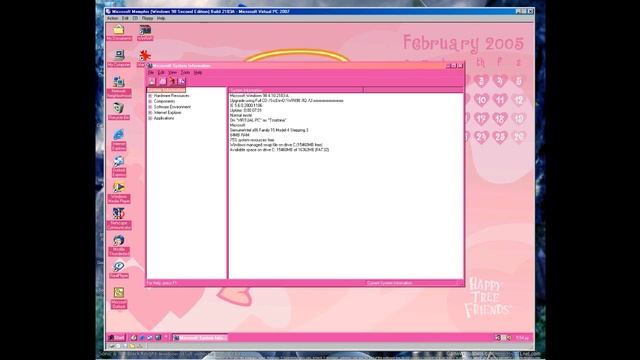The width and height of the screenshot is (640, 360).
Task: Open Action menu in Virtual PC
Action: 113,18
